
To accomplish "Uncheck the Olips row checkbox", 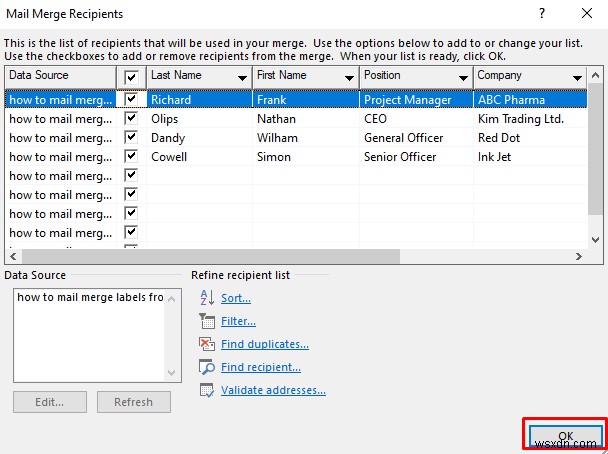I will pyautogui.click(x=131, y=118).
